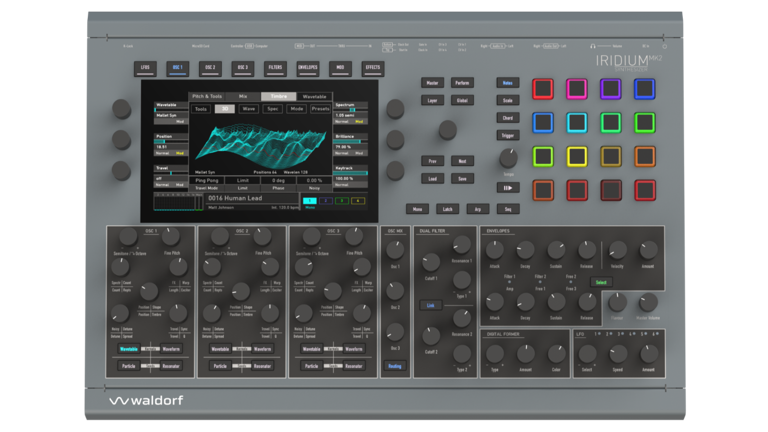Enable the Seq button
Screen dimensions: 768x432
(x=508, y=209)
